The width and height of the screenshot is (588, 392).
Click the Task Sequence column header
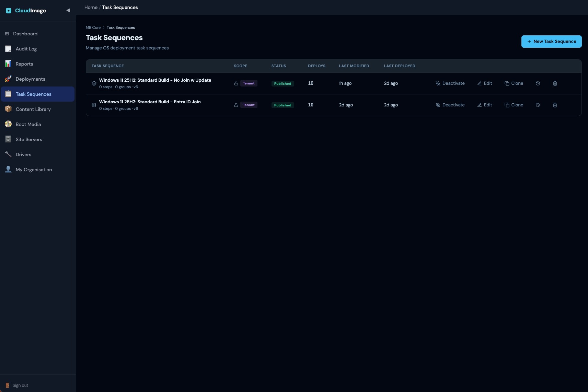(x=108, y=66)
